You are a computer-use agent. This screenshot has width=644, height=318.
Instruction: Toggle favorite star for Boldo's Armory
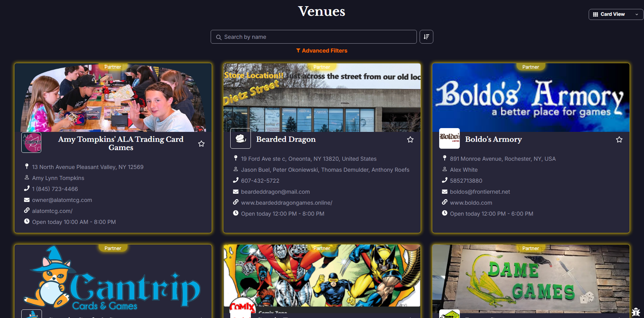[x=619, y=139]
